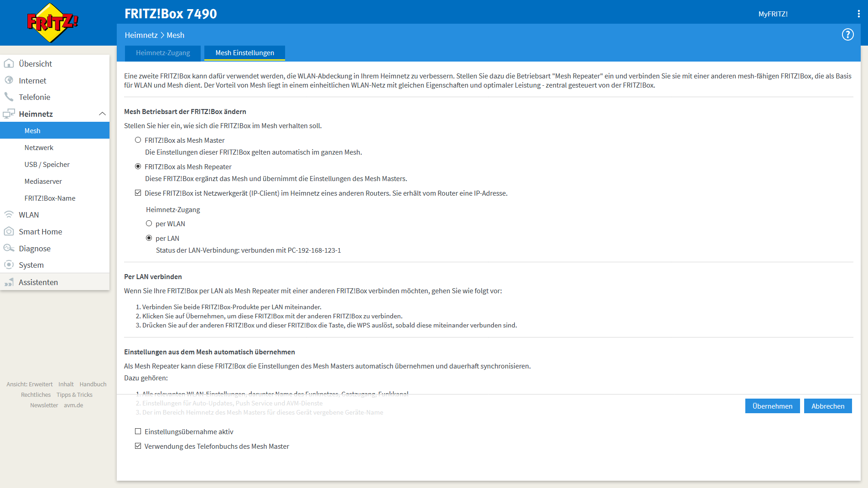The width and height of the screenshot is (868, 488).
Task: Click the Telefonie handset icon
Action: [x=9, y=97]
